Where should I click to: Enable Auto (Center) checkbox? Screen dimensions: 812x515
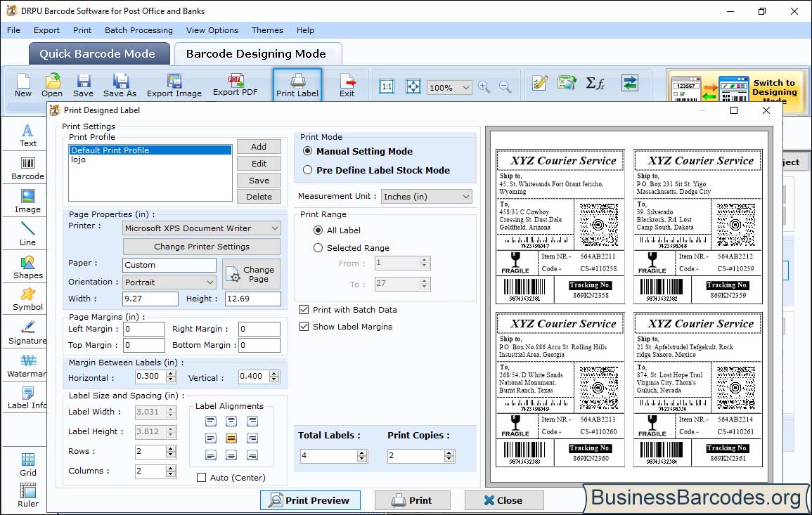[x=202, y=477]
